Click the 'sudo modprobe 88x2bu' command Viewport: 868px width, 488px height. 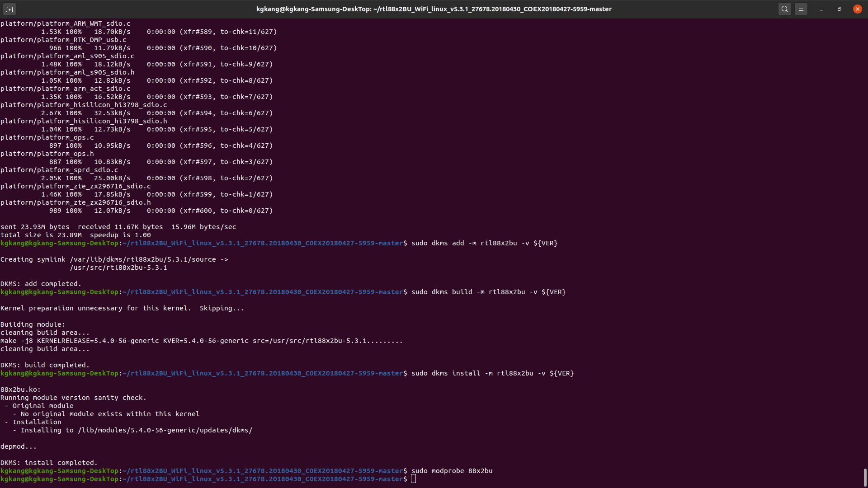click(452, 471)
